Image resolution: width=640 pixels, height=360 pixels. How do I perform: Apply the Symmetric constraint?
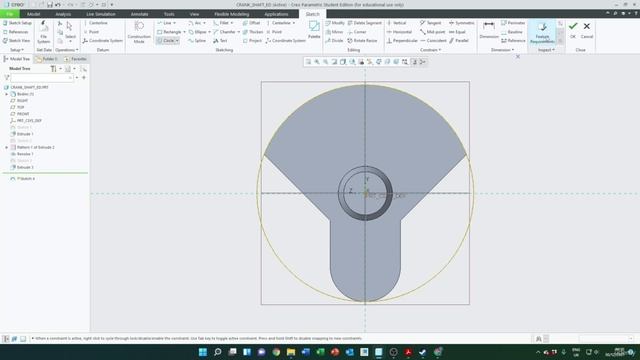point(462,23)
